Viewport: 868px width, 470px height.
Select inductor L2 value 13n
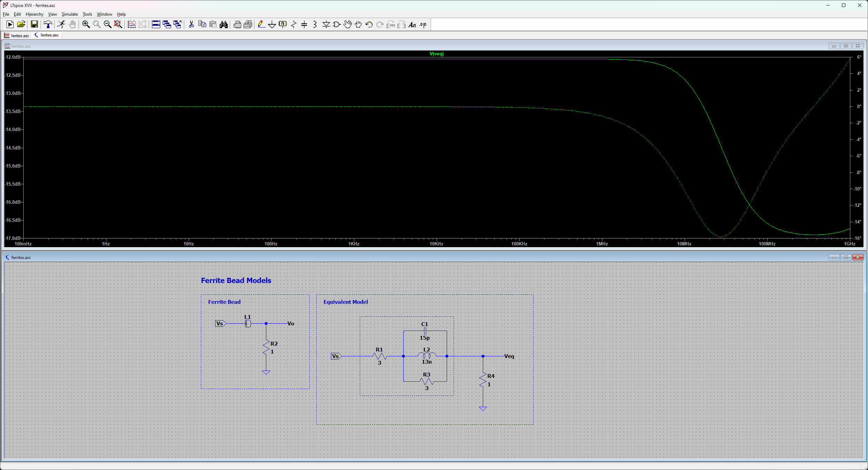click(x=427, y=362)
